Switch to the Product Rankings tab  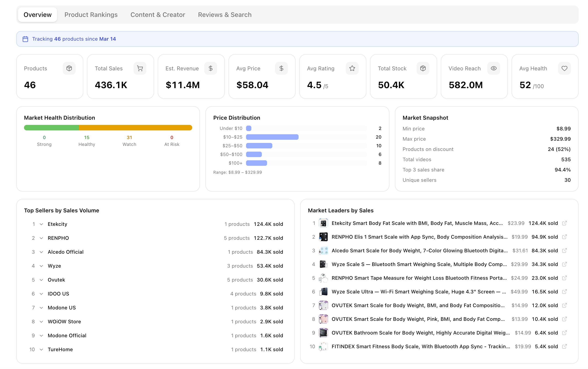coord(91,15)
